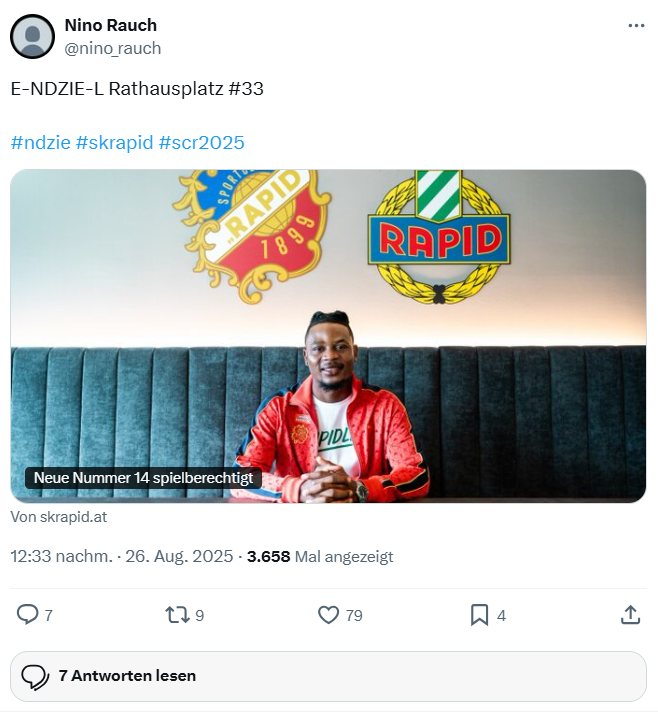Click the 9 reposts count
Viewport: 658px width, 713px height.
click(x=200, y=616)
